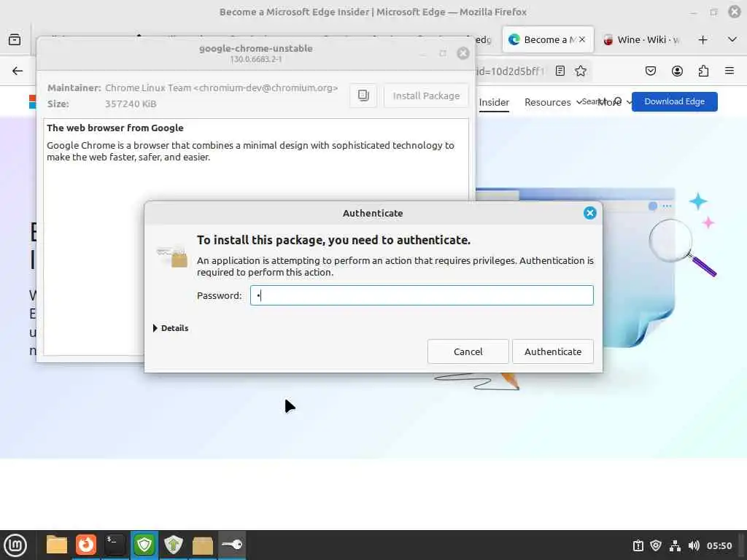Bookmark this page with the star icon
Image resolution: width=747 pixels, height=560 pixels.
click(580, 71)
